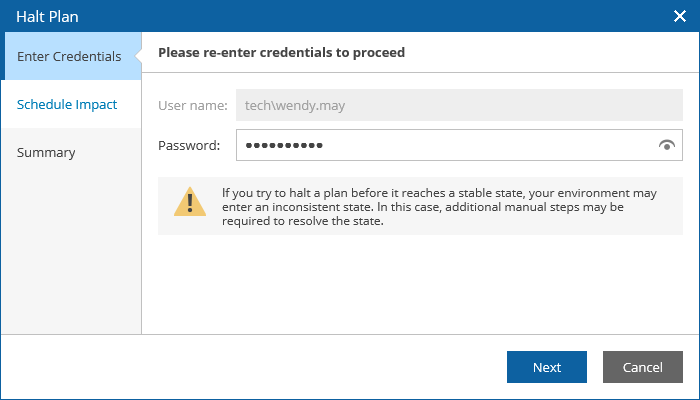
Task: Select the Enter Credentials step
Action: click(x=69, y=56)
